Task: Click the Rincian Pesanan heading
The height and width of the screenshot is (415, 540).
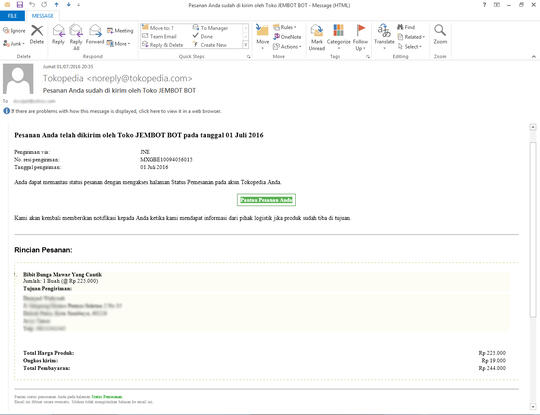Action: [43, 250]
